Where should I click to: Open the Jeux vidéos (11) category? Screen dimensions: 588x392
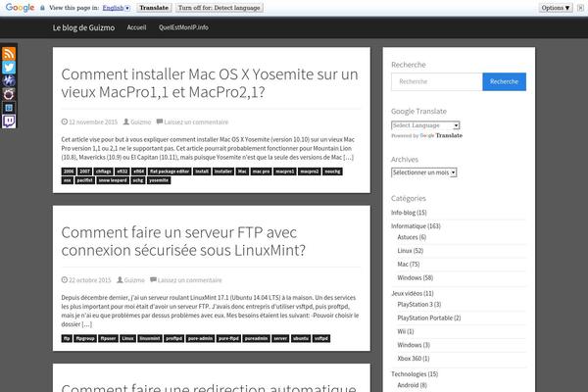413,293
